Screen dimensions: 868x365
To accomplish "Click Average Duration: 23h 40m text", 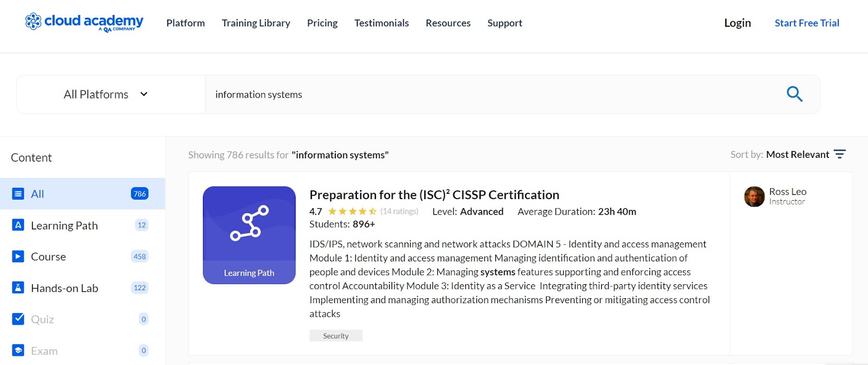I will [x=577, y=212].
